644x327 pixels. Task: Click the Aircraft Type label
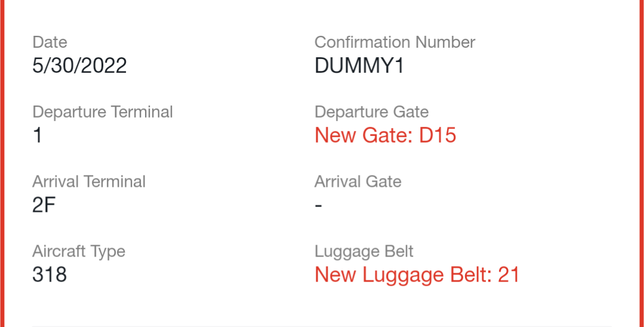[x=79, y=251]
